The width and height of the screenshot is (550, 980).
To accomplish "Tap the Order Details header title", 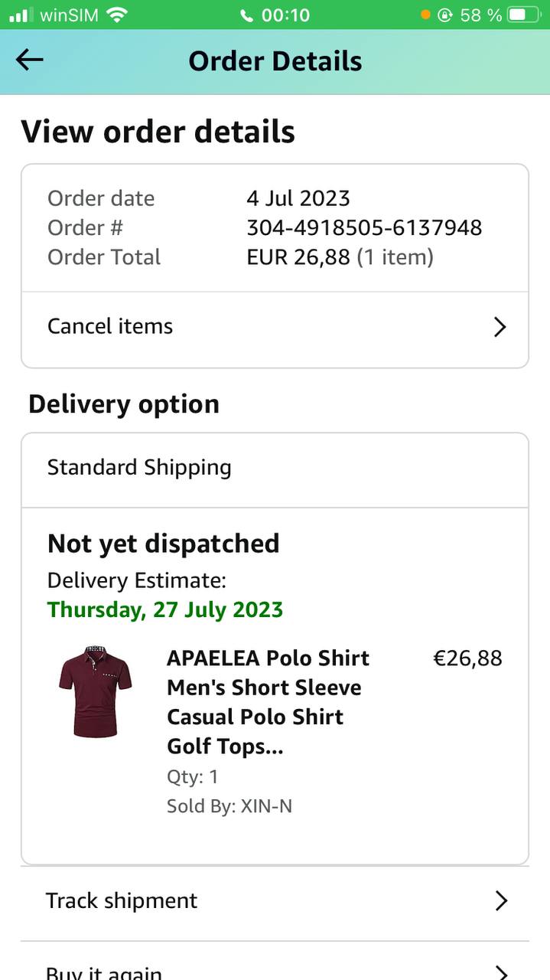I will pyautogui.click(x=275, y=61).
